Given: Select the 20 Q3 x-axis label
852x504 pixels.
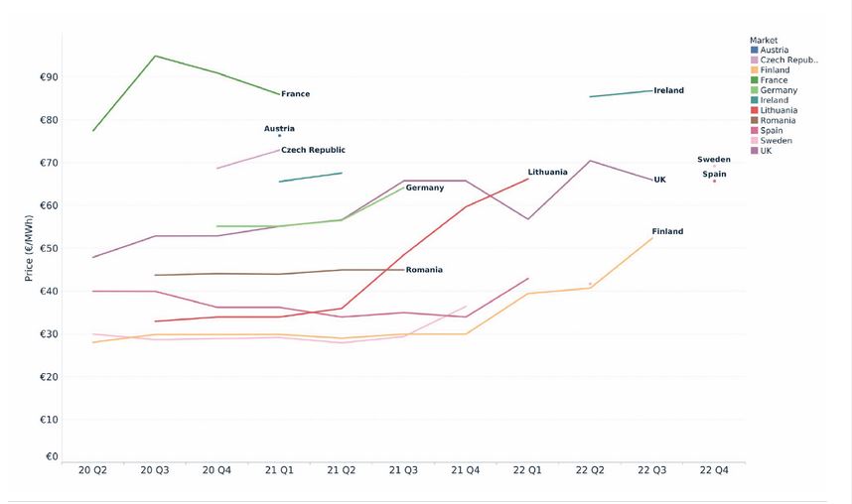Looking at the screenshot, I should pos(155,469).
